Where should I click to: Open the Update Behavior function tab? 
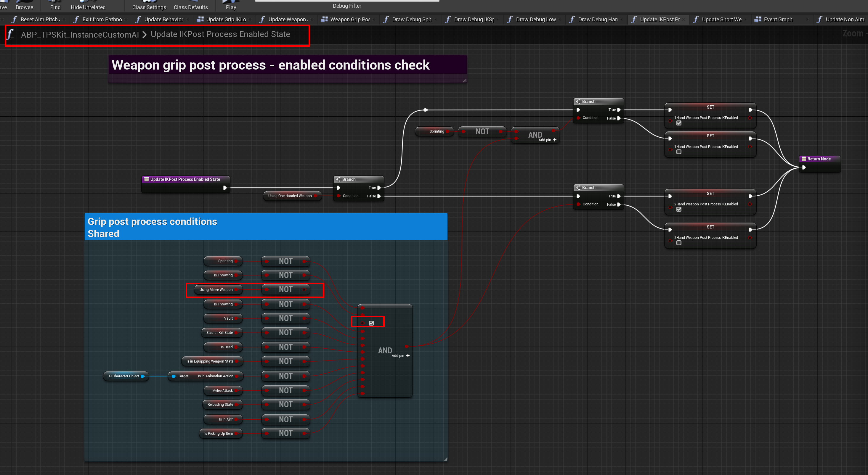[163, 20]
